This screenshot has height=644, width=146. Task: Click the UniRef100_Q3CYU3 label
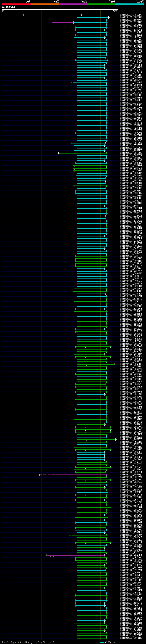(x=131, y=170)
